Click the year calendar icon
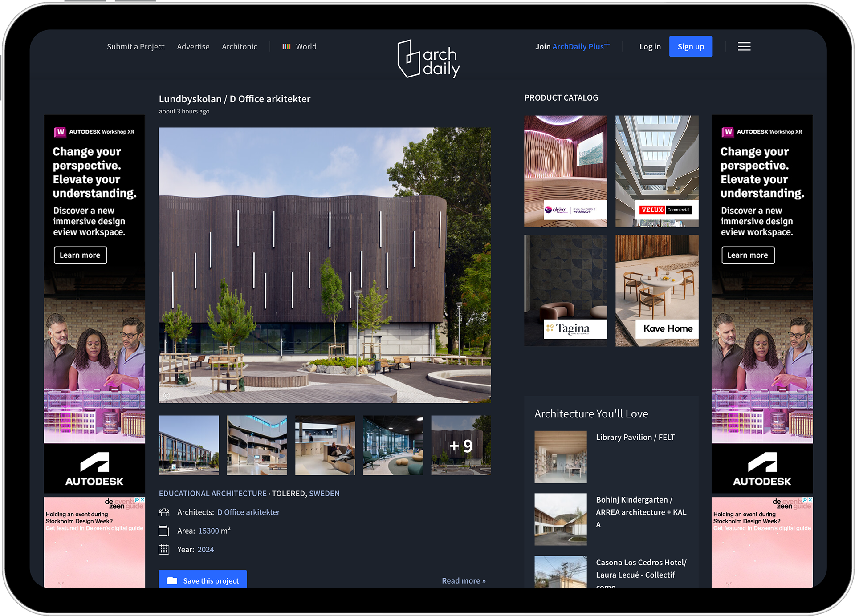 pyautogui.click(x=164, y=550)
